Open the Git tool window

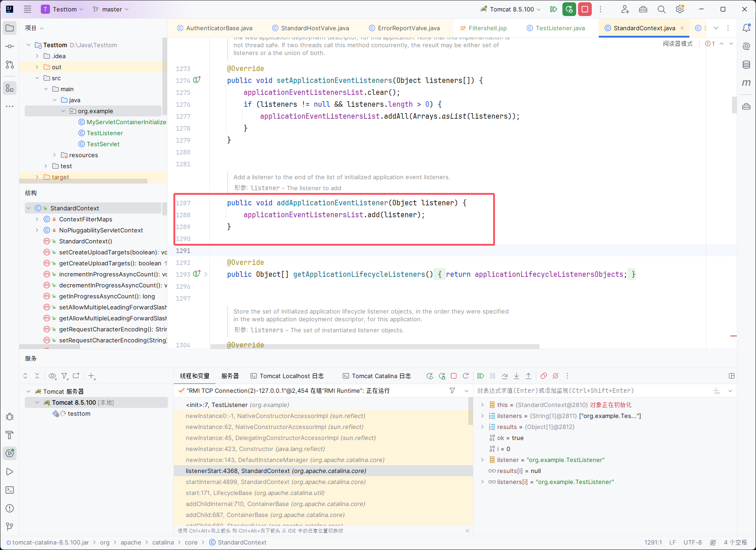click(10, 527)
